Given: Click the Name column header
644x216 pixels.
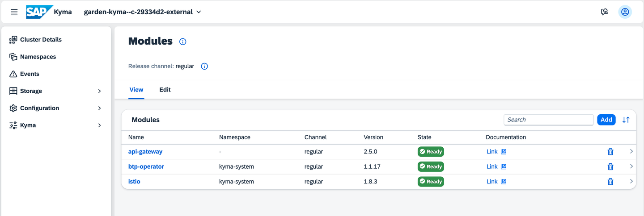Looking at the screenshot, I should (136, 137).
